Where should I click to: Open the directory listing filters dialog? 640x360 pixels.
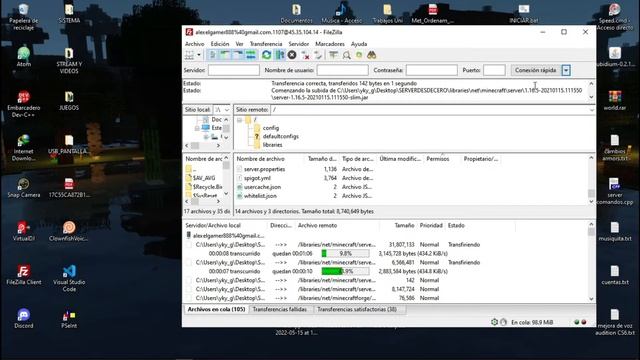coord(333,55)
